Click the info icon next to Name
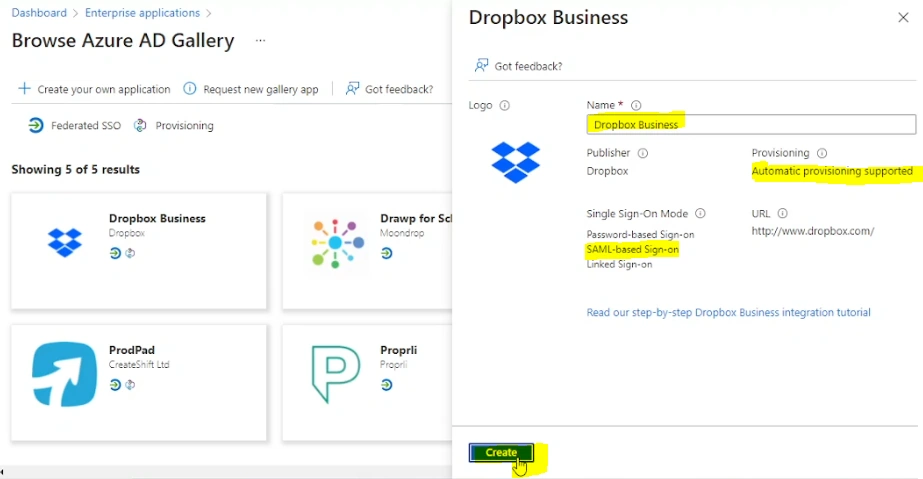Screen dimensions: 923x479 point(636,105)
